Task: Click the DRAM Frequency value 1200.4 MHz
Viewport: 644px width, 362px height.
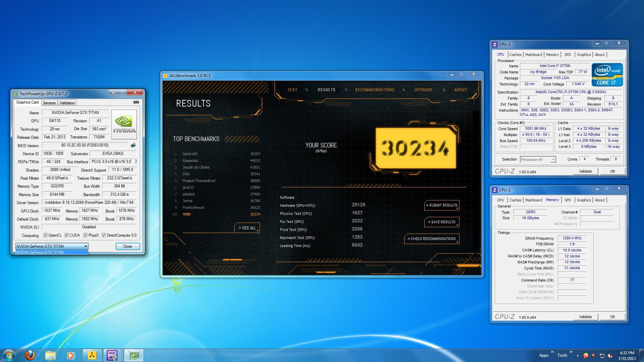Action: point(572,238)
